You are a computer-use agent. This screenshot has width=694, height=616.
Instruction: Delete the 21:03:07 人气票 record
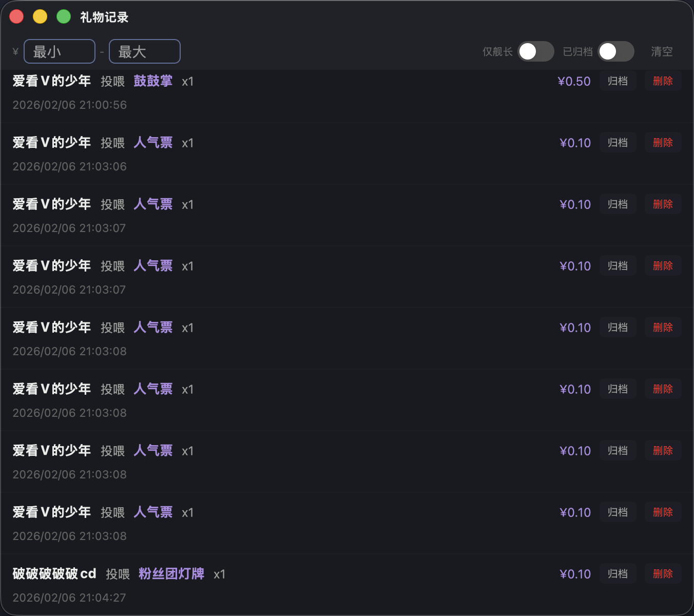tap(663, 204)
